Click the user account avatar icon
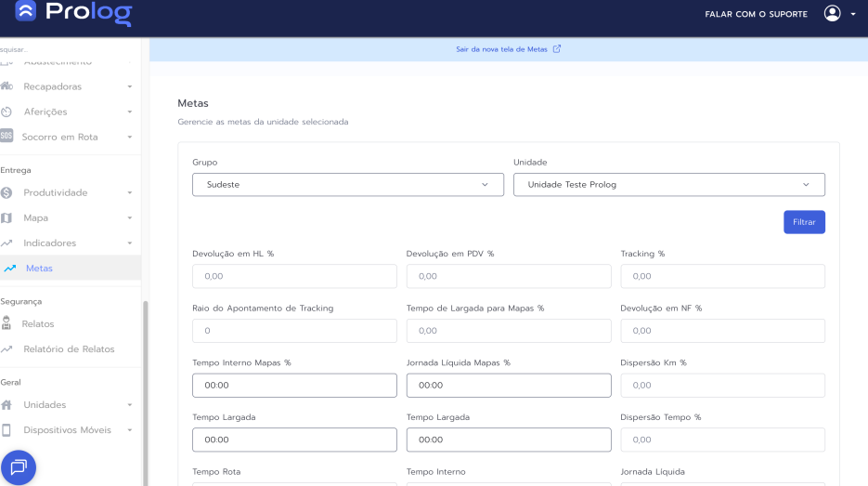868x486 pixels. pos(832,14)
